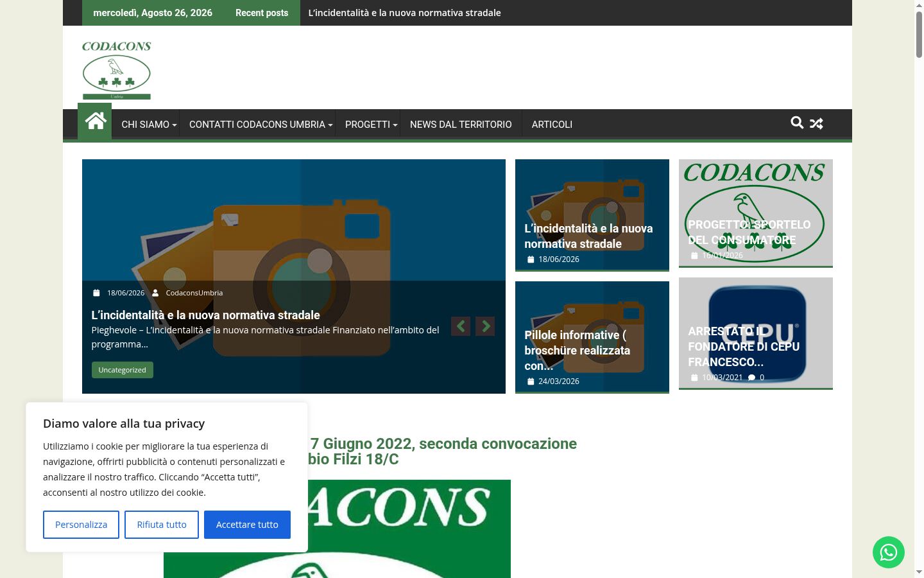The height and width of the screenshot is (578, 924).
Task: Expand CHI SIAMO menu
Action: click(x=149, y=125)
